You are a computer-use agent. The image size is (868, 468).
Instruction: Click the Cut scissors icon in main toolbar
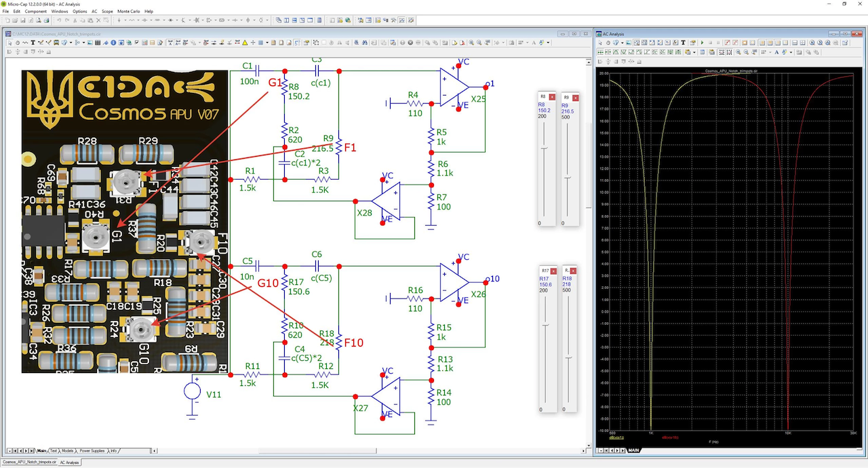pyautogui.click(x=75, y=20)
